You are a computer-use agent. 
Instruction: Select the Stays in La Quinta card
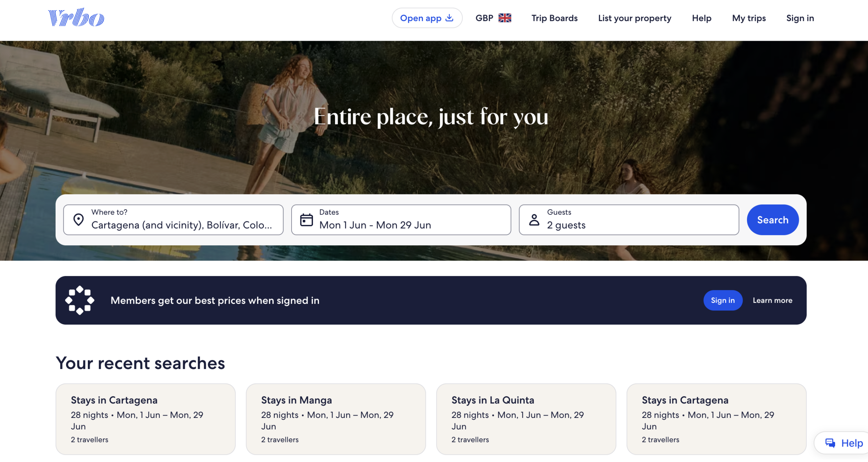[526, 419]
